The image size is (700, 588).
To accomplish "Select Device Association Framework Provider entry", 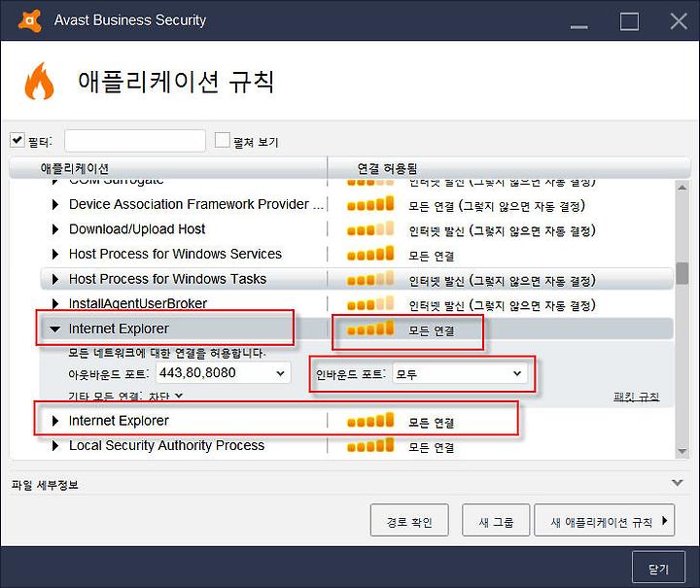I will click(196, 204).
